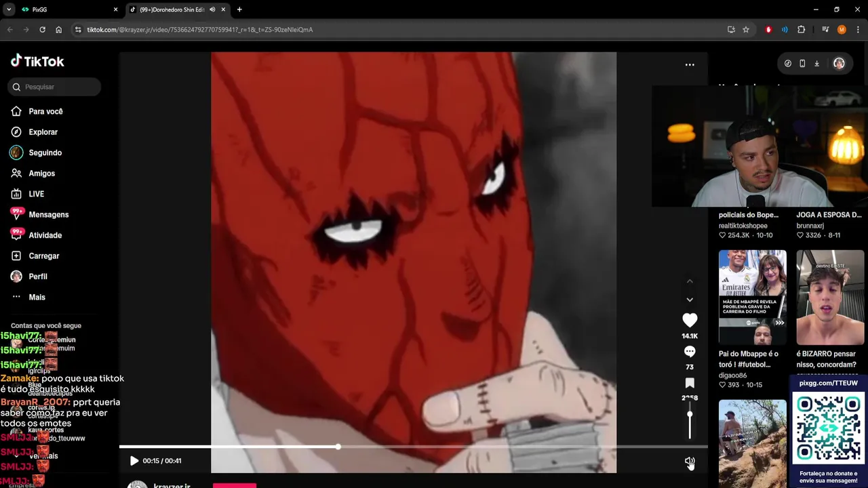Open the tab search dropdown
Viewport: 868px width, 488px height.
click(9, 9)
